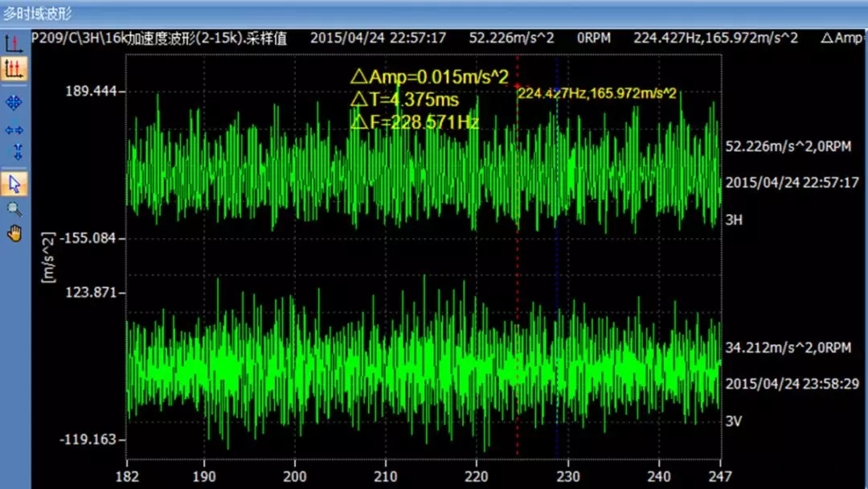Click the △Amp=0.015m/s^2 annotation
The width and height of the screenshot is (868, 489).
(429, 77)
